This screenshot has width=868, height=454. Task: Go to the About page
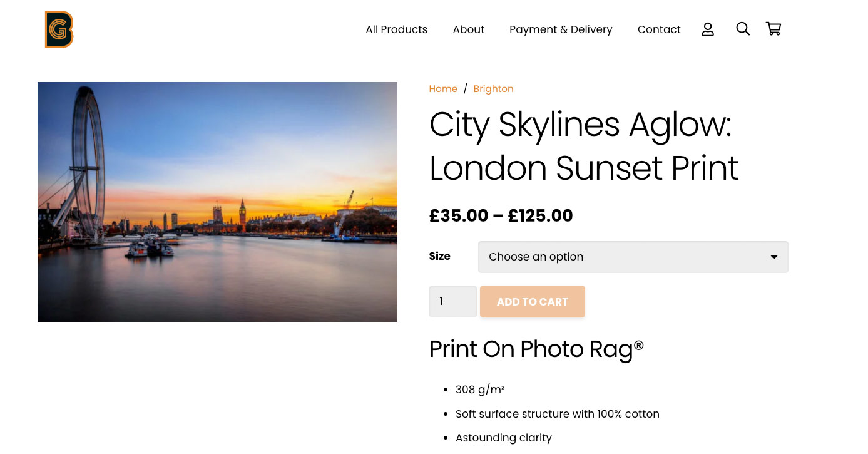469,29
